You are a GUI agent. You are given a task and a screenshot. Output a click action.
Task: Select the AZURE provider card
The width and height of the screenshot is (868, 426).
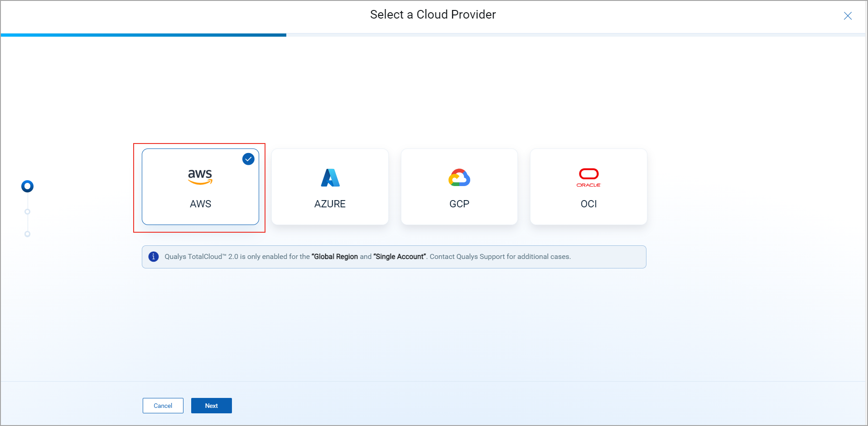[x=330, y=187]
